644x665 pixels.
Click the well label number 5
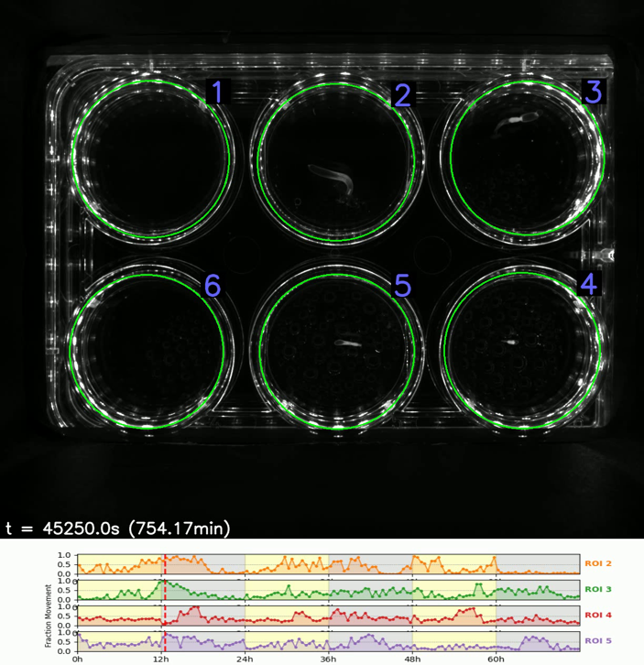(402, 285)
